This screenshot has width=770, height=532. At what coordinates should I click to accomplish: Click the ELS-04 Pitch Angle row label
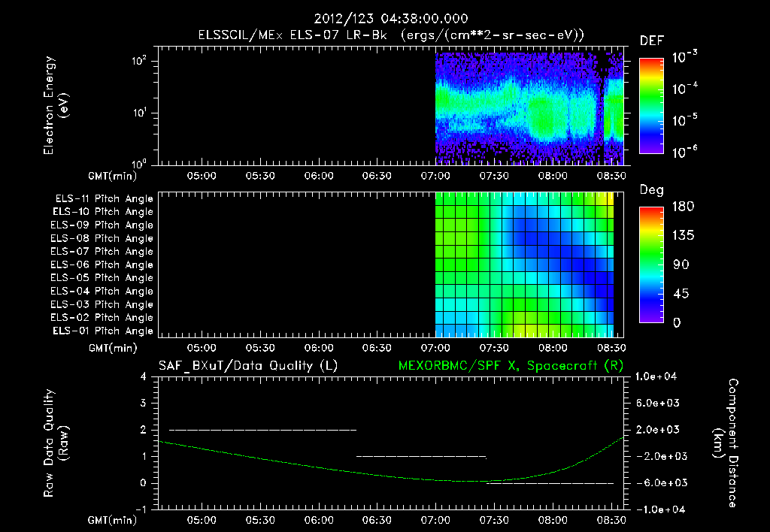(102, 292)
